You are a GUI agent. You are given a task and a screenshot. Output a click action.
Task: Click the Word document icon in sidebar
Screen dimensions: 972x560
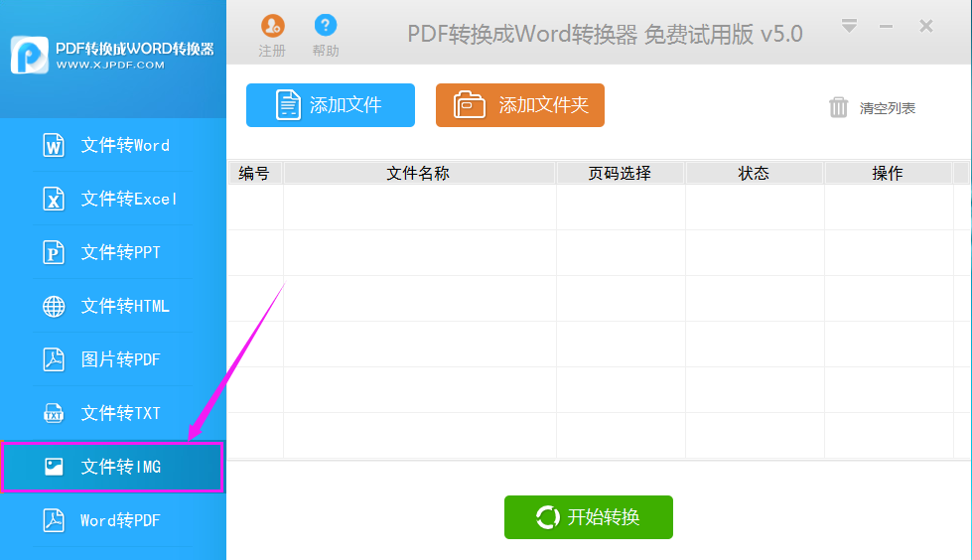point(54,145)
